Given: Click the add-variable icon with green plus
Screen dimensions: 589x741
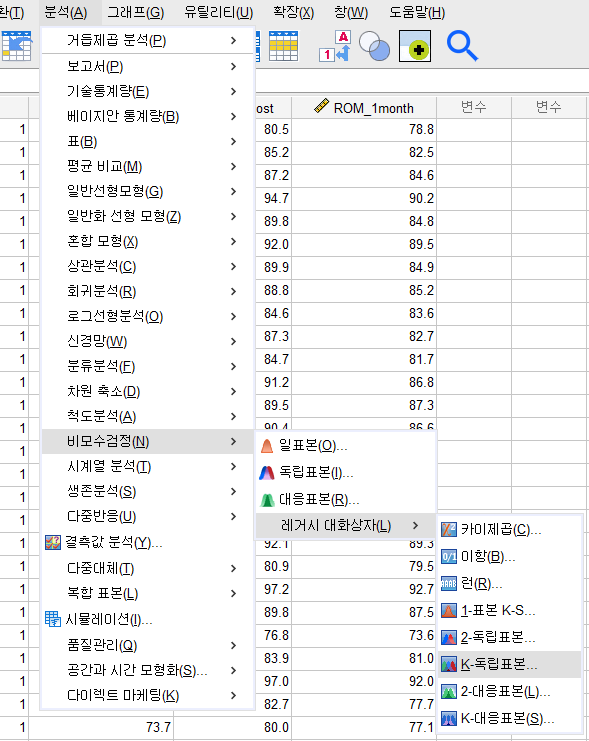Looking at the screenshot, I should pyautogui.click(x=415, y=46).
